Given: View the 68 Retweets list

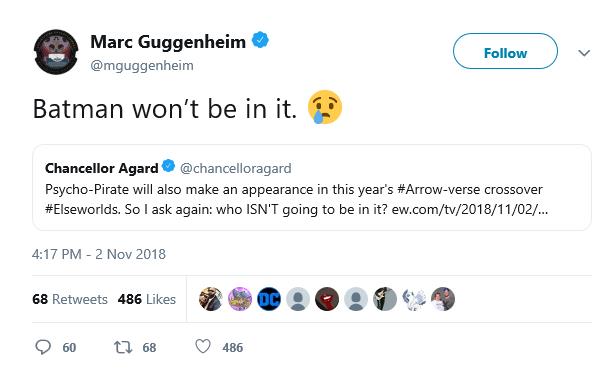Looking at the screenshot, I should [70, 299].
